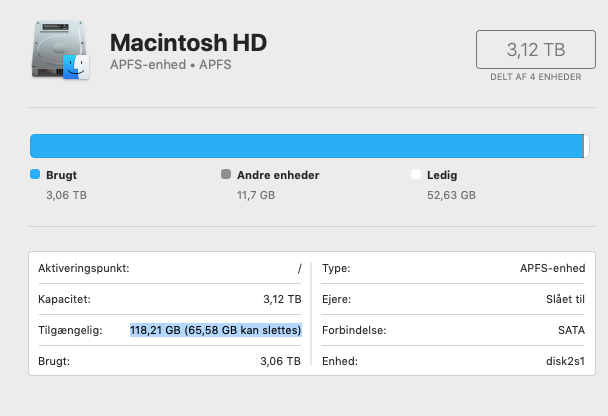The width and height of the screenshot is (608, 416).
Task: Click the blue used storage bar
Action: (306, 146)
